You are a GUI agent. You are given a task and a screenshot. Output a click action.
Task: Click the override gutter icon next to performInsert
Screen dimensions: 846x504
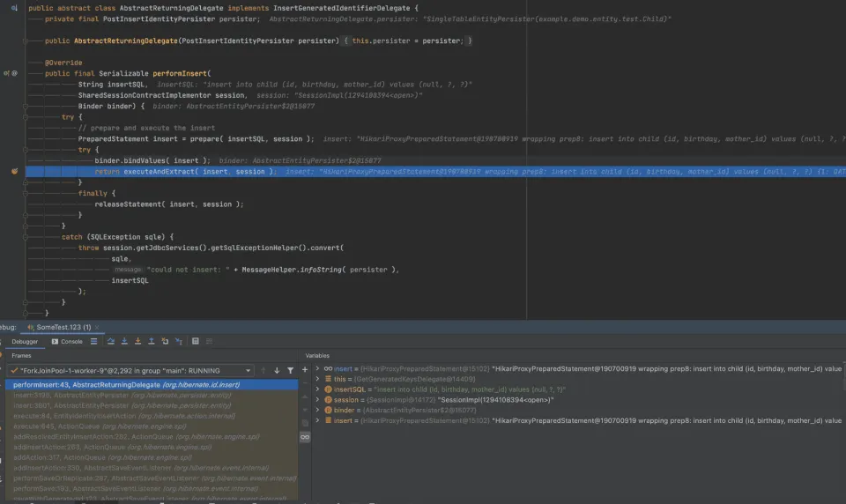pyautogui.click(x=6, y=73)
